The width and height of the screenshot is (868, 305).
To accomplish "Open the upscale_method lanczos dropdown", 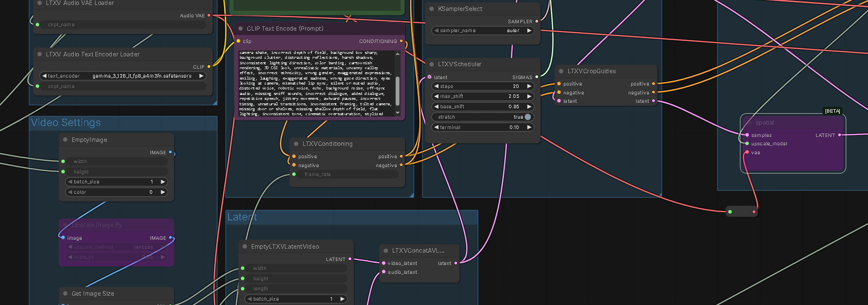I will point(116,247).
